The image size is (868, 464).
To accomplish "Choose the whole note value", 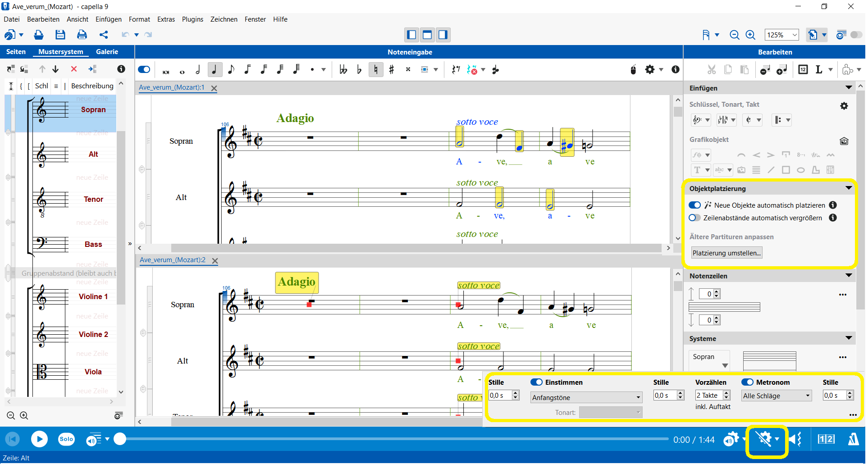I will point(182,71).
